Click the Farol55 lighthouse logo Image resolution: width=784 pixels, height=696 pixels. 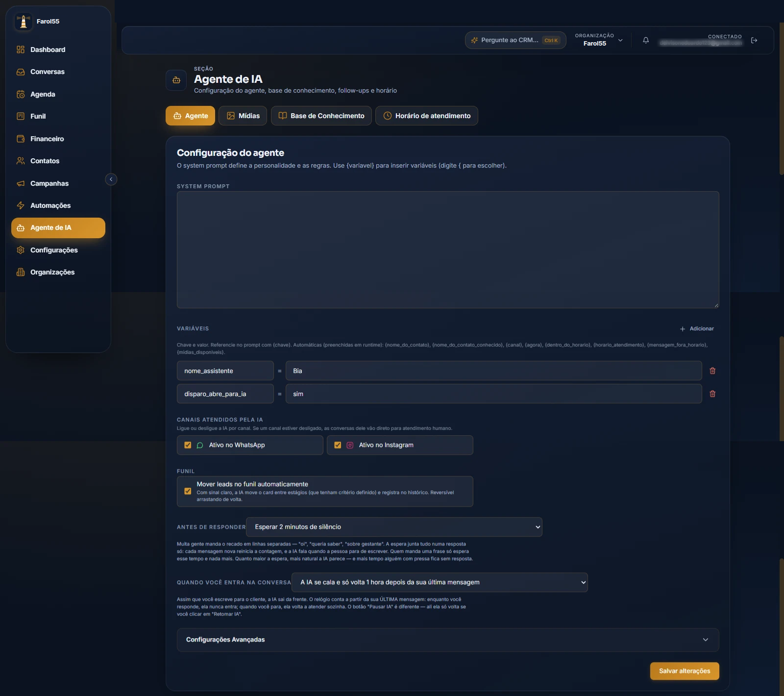click(x=23, y=22)
